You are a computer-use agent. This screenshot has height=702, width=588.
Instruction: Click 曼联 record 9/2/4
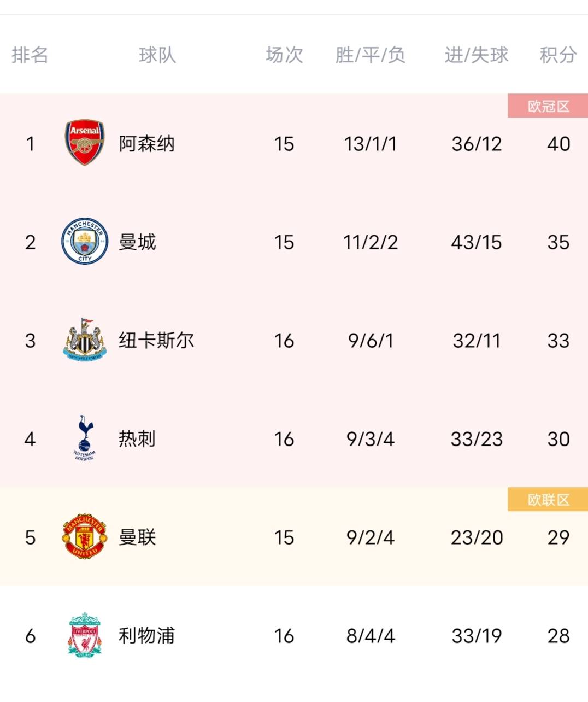click(x=371, y=537)
